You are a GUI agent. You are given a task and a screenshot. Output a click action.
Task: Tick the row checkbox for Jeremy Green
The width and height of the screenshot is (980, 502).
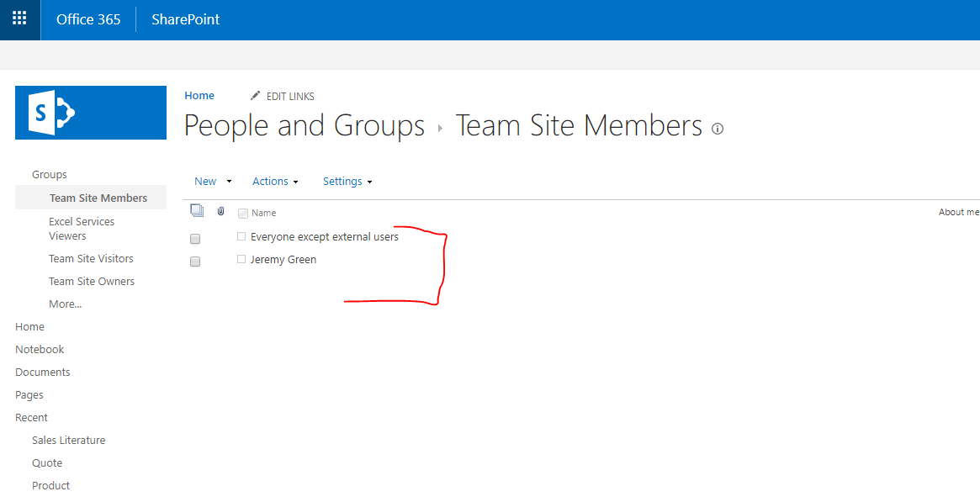(195, 262)
